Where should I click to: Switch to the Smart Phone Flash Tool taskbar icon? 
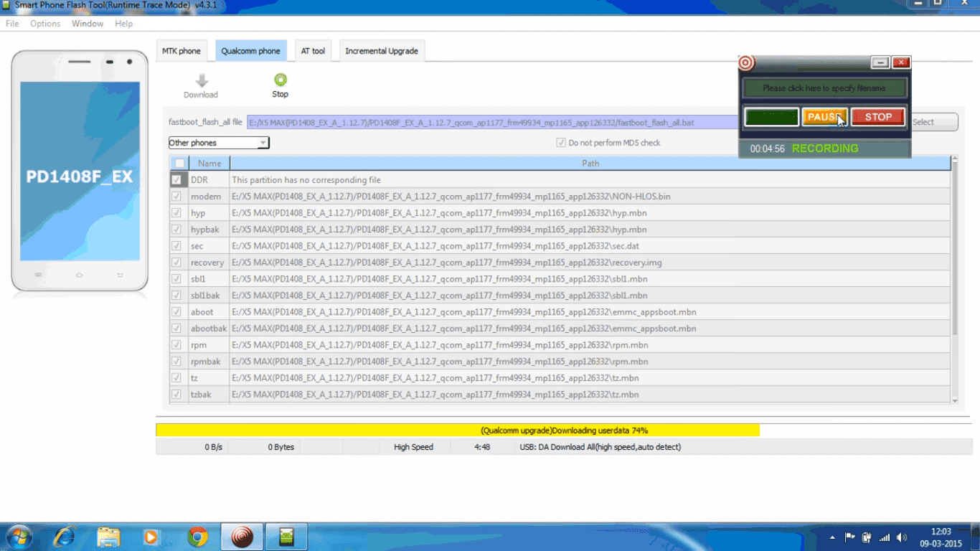pos(287,537)
